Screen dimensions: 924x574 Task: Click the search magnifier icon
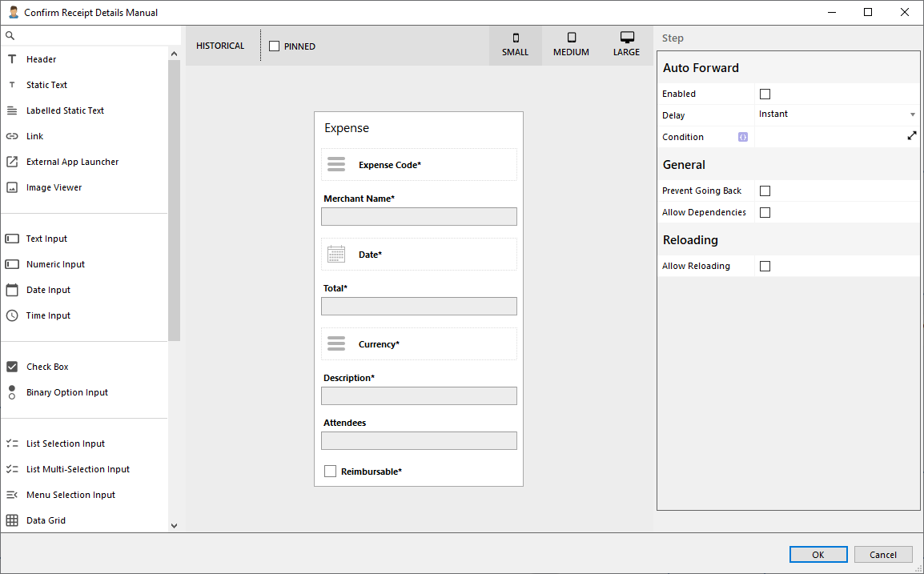click(10, 36)
